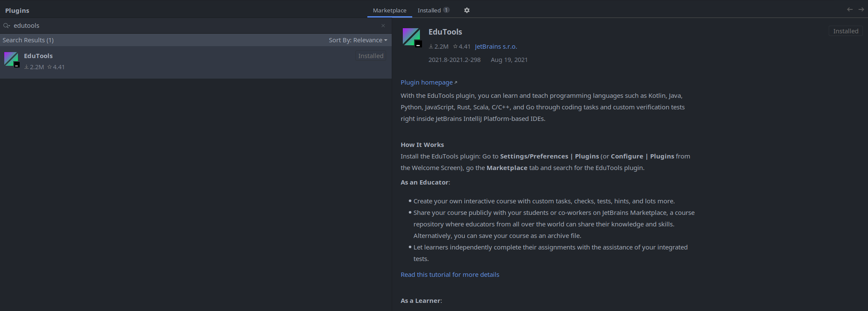
Task: Click the Plugins panel title
Action: tap(17, 11)
